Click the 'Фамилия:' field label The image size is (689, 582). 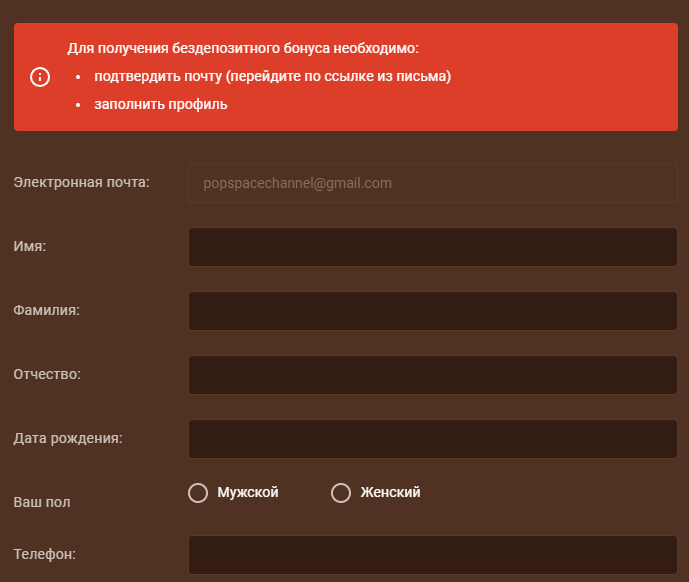(46, 310)
